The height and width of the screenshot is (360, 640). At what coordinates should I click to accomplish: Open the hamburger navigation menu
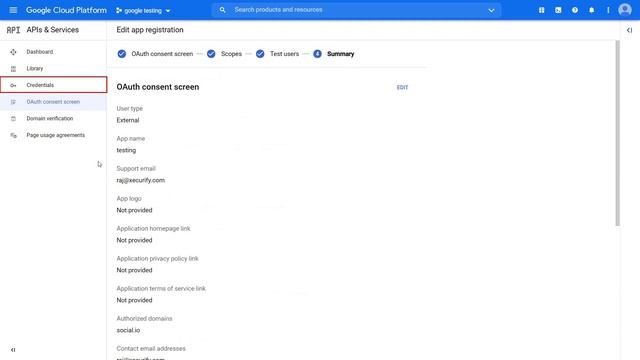[13, 10]
